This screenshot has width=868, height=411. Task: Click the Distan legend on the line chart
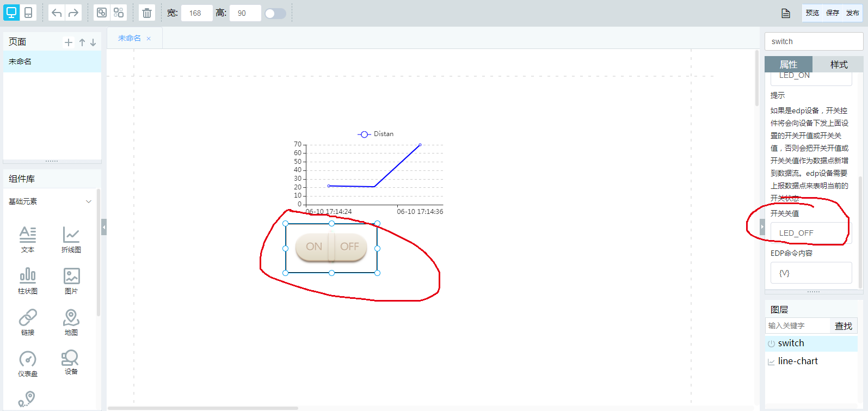375,134
